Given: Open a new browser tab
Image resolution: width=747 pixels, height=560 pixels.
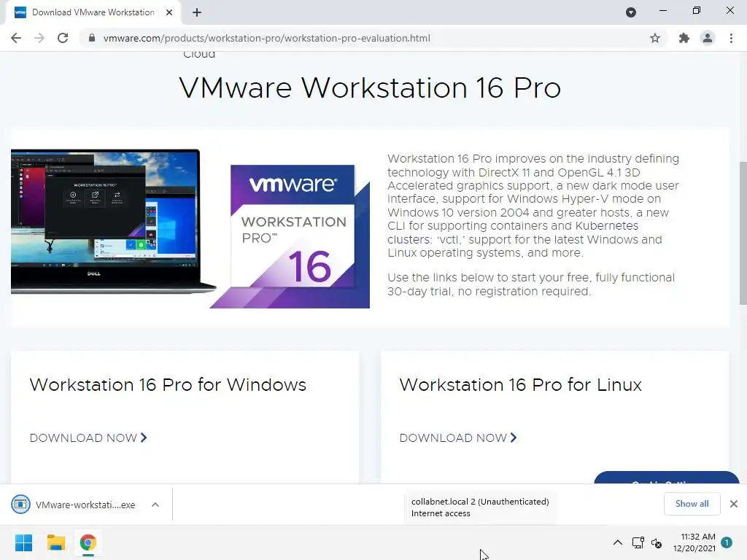Looking at the screenshot, I should [197, 12].
